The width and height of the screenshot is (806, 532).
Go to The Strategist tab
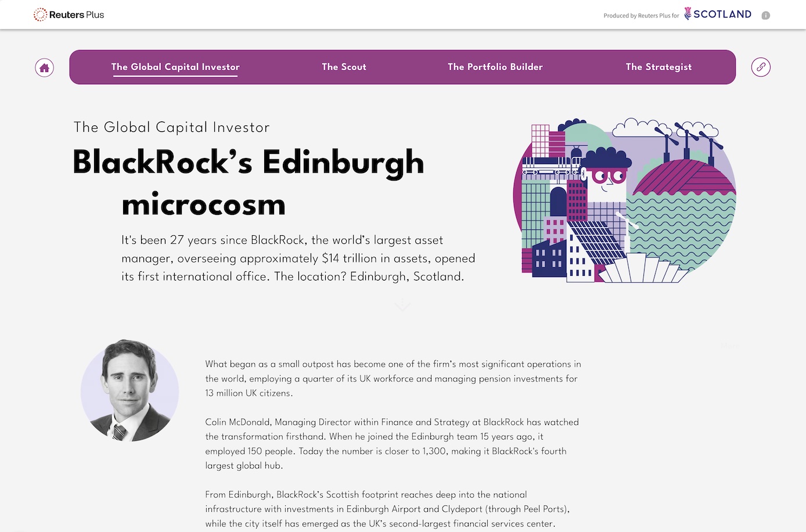[659, 67]
